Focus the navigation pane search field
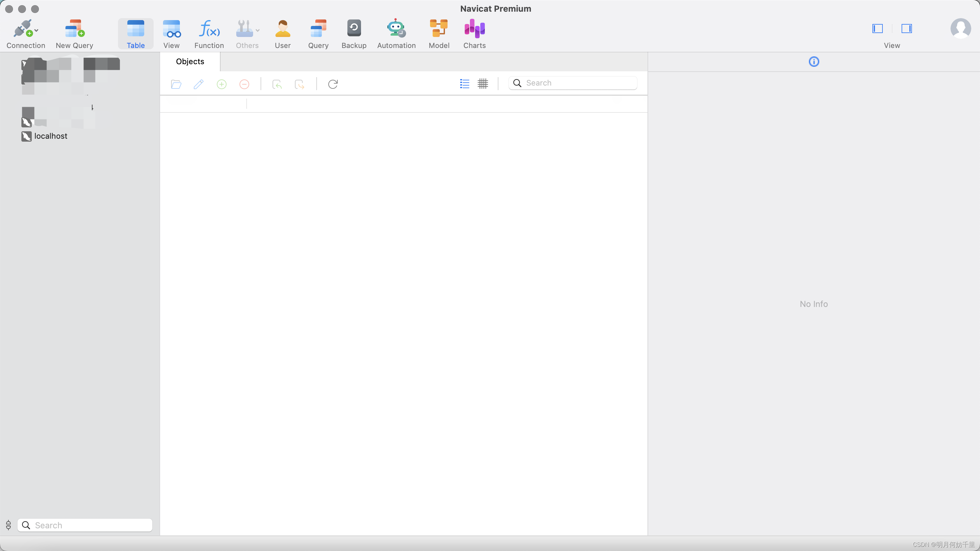The width and height of the screenshot is (980, 551). [85, 525]
